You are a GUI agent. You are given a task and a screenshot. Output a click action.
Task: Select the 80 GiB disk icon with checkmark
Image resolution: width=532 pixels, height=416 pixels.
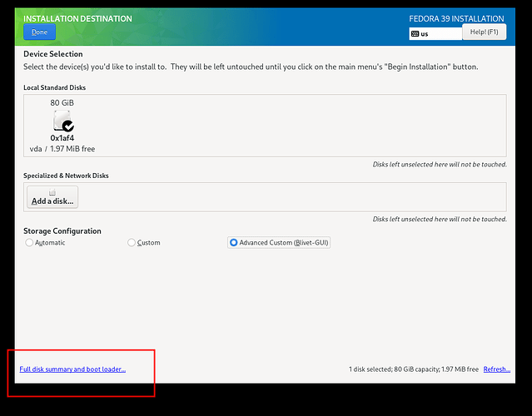click(63, 121)
